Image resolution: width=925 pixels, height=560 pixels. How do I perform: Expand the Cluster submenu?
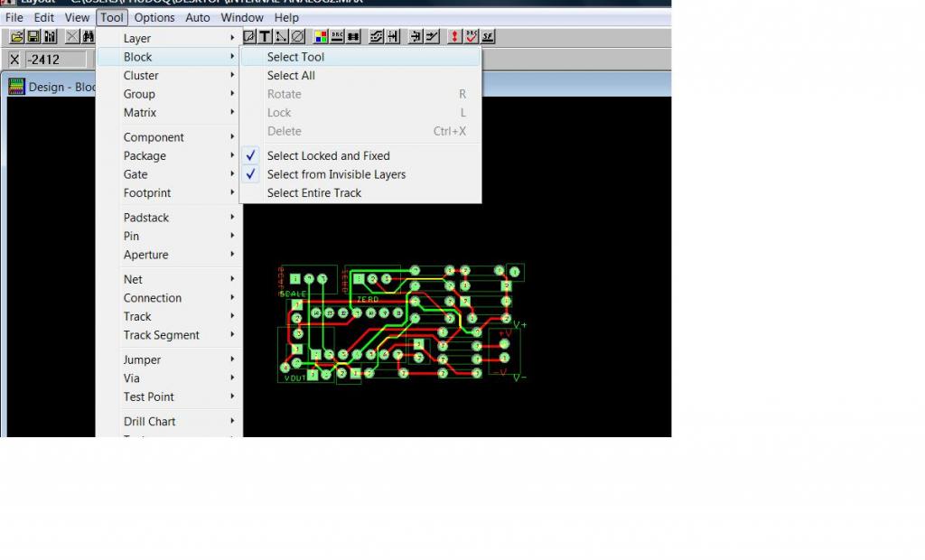click(169, 76)
